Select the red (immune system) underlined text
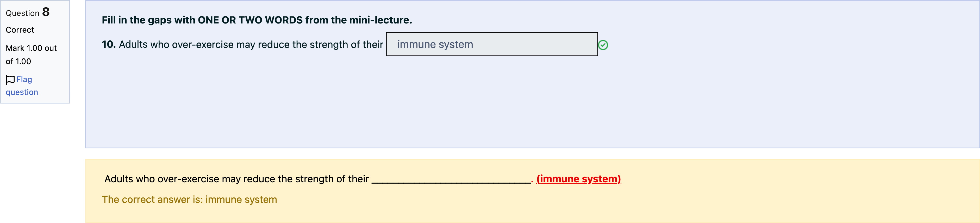Screen dimensions: 980x223 579,179
